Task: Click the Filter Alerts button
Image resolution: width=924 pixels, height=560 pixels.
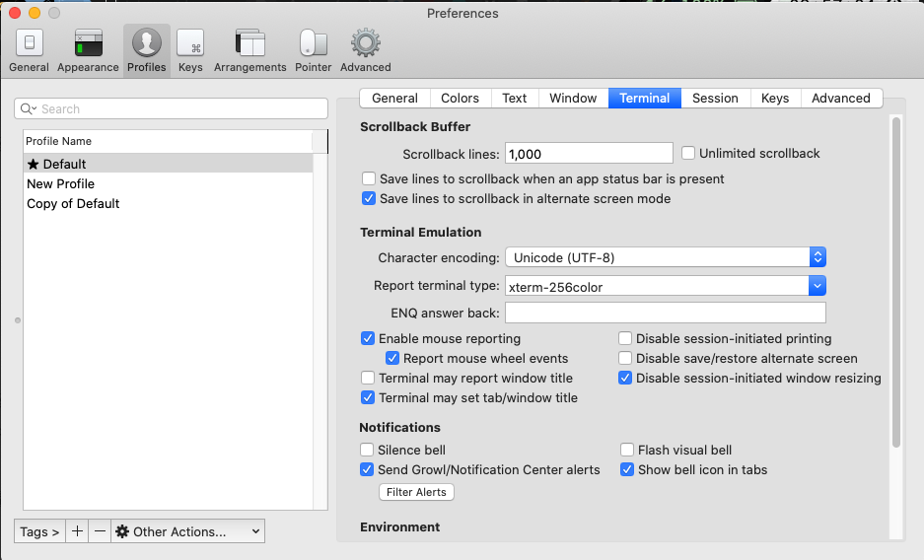Action: tap(416, 492)
